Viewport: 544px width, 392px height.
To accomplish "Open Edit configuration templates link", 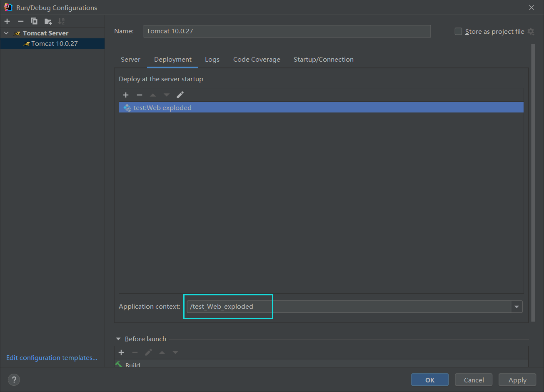I will (x=52, y=358).
